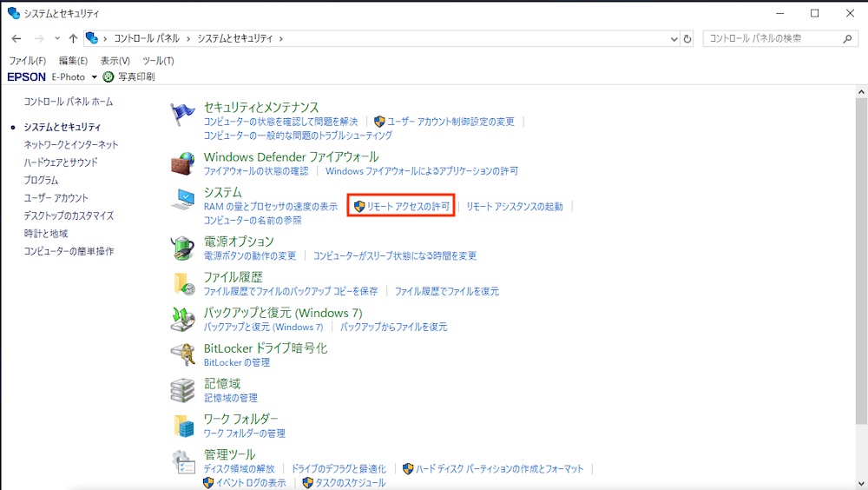Click the window title bar system icon

[14, 13]
